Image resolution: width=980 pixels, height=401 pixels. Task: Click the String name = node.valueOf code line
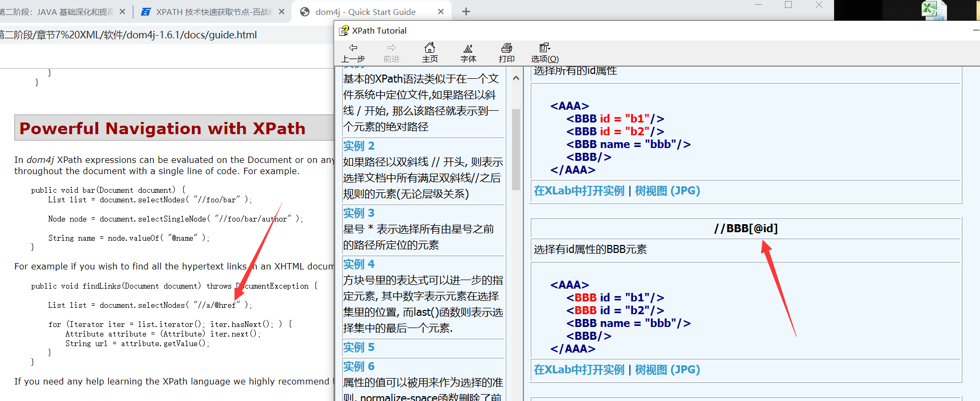(129, 238)
